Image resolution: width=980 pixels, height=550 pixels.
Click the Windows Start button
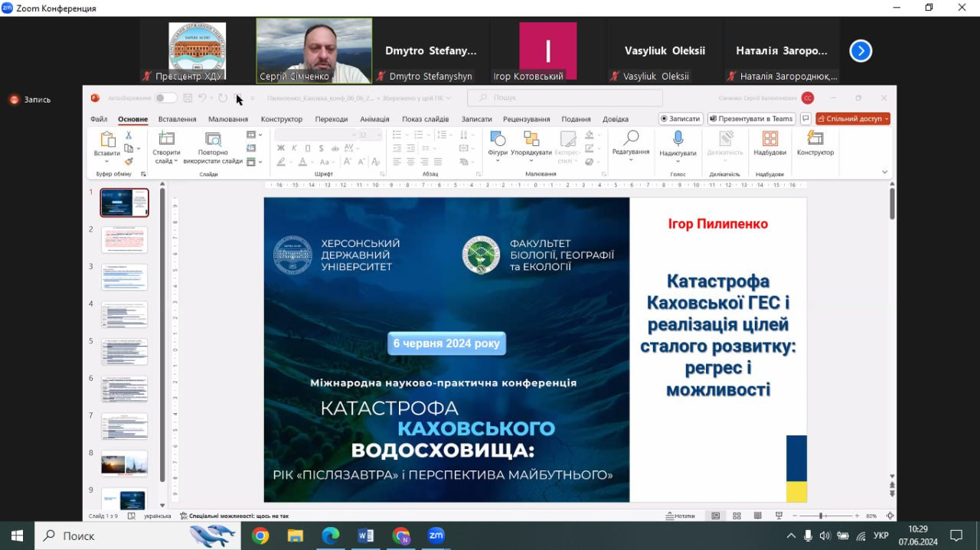17,535
